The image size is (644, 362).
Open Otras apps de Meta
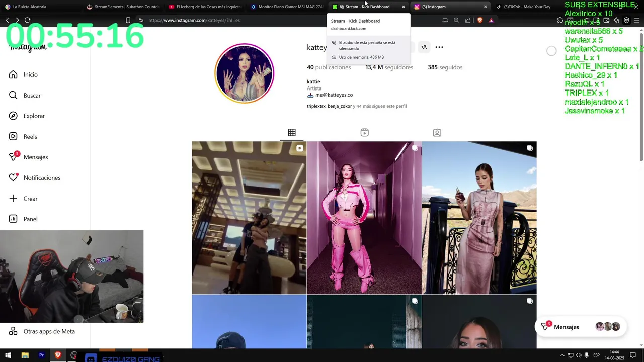[x=42, y=331]
